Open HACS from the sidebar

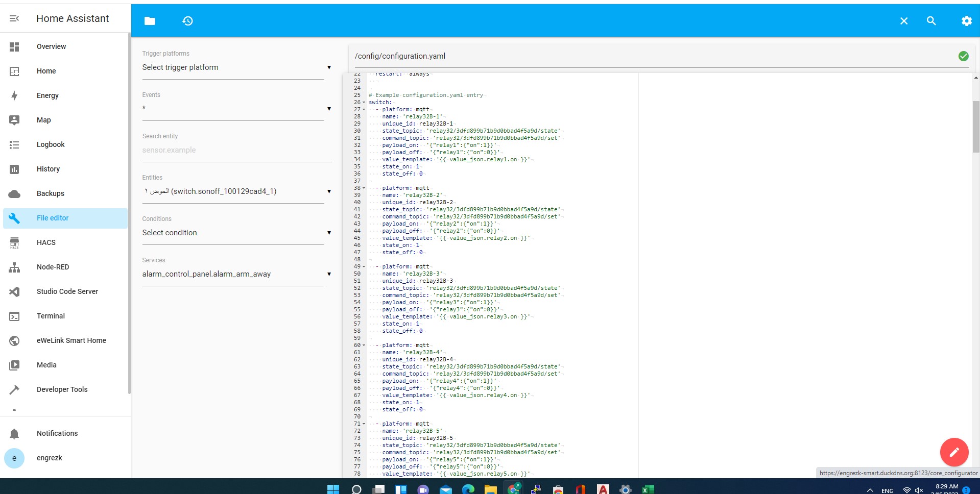click(46, 242)
